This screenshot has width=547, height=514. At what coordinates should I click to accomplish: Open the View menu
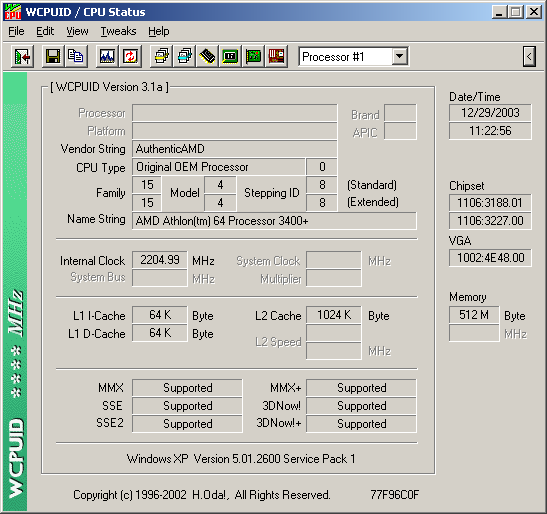[x=77, y=31]
